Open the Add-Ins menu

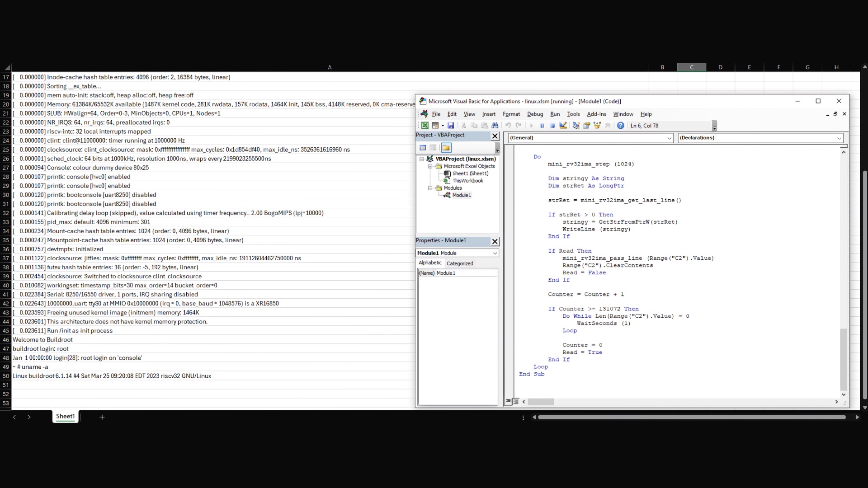(596, 114)
